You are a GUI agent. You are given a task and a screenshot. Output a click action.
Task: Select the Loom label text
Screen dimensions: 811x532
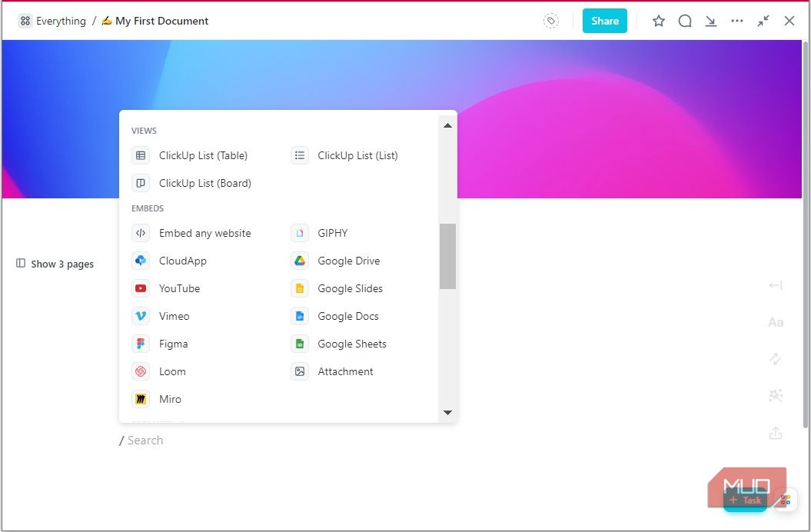click(x=172, y=371)
